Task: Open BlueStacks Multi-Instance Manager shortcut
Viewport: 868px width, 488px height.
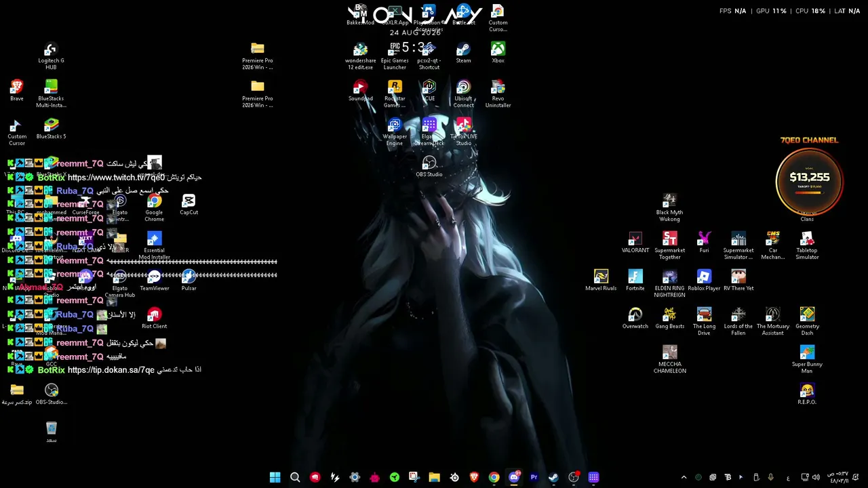Action: [x=51, y=94]
